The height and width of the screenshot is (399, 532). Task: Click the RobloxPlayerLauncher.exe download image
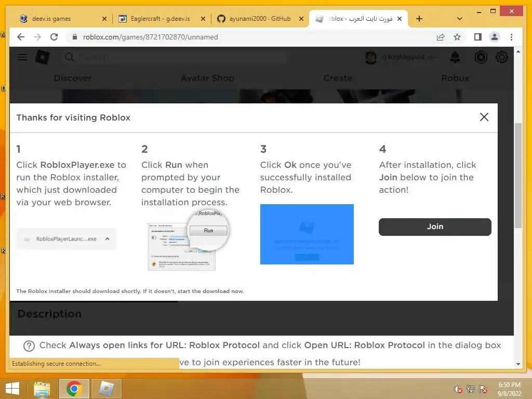66,239
